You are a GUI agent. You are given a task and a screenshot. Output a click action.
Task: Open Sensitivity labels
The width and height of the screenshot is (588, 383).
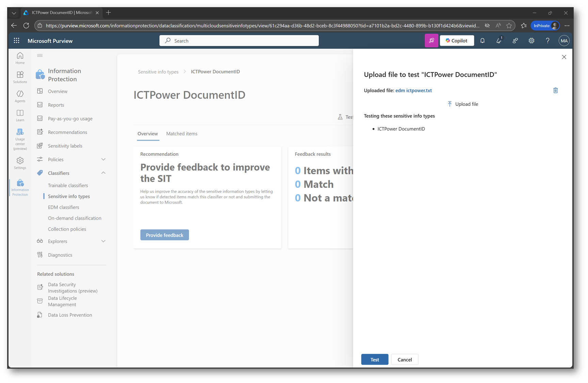[65, 146]
